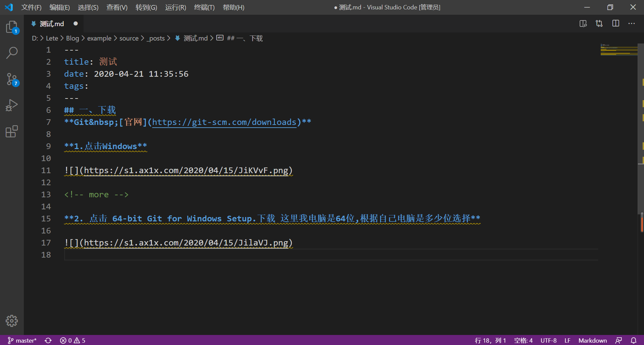Show notifications bell in status bar
644x345 pixels.
pos(633,340)
